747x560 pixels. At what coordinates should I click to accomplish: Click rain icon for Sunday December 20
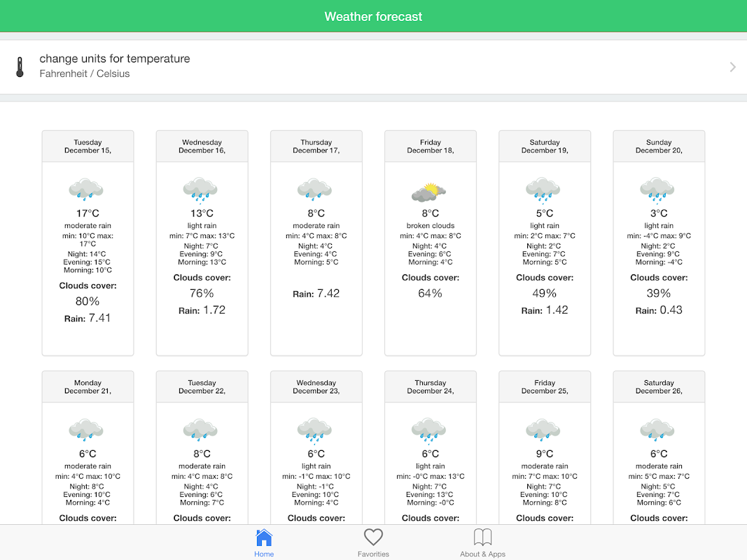tap(657, 190)
